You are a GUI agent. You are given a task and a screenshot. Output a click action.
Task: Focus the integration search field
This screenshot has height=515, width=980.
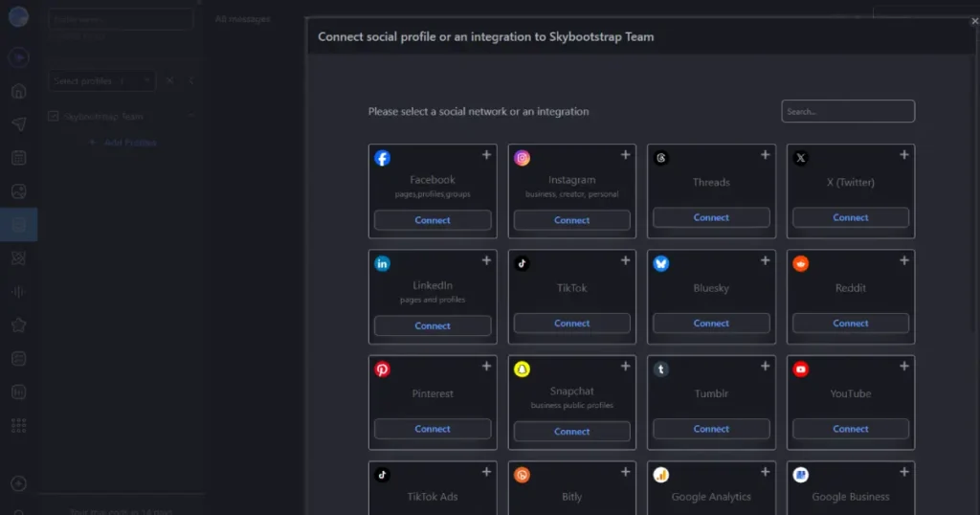click(848, 111)
